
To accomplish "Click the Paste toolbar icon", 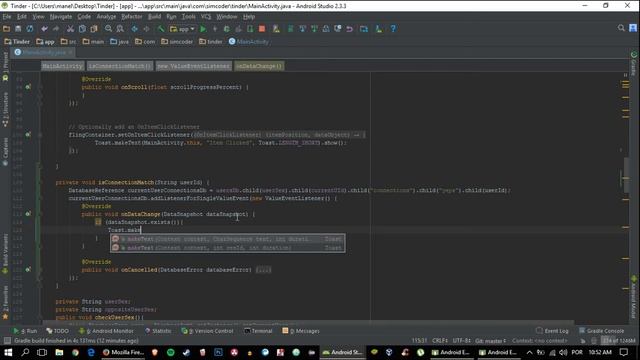I will (x=94, y=29).
